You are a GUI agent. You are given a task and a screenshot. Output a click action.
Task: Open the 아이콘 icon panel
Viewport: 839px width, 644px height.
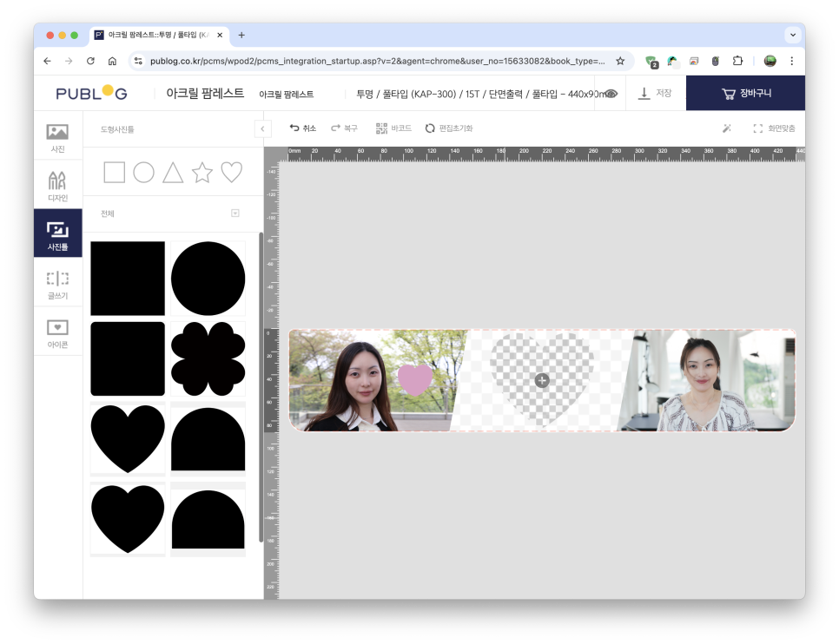pos(58,332)
